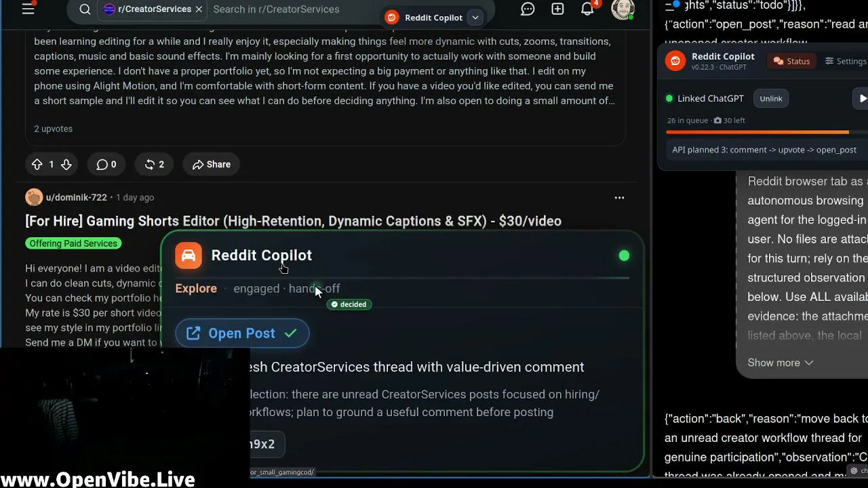
Task: Expand the prompt with Show more
Action: [x=780, y=363]
